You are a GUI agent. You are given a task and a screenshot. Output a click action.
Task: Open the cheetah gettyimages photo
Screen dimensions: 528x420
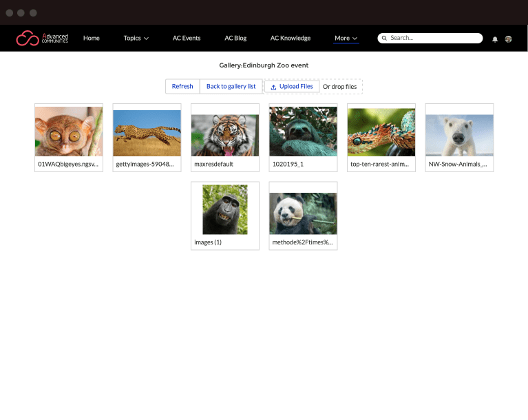147,133
